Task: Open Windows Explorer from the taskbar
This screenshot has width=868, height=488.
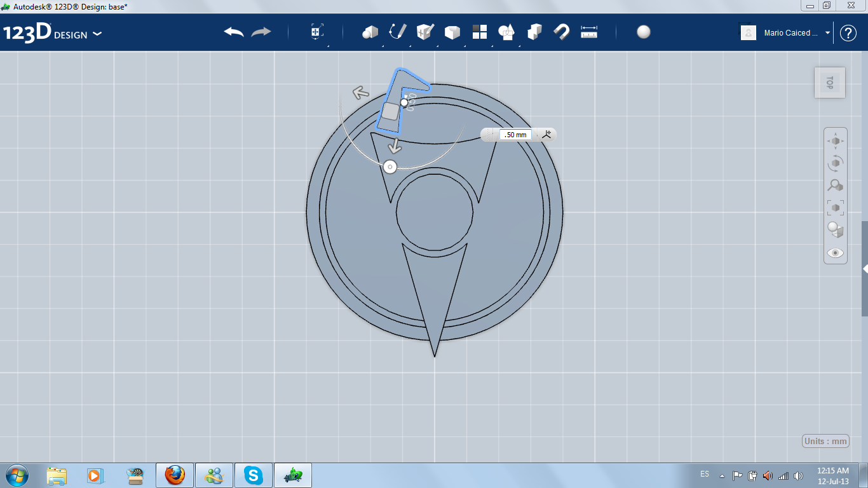Action: pos(57,475)
